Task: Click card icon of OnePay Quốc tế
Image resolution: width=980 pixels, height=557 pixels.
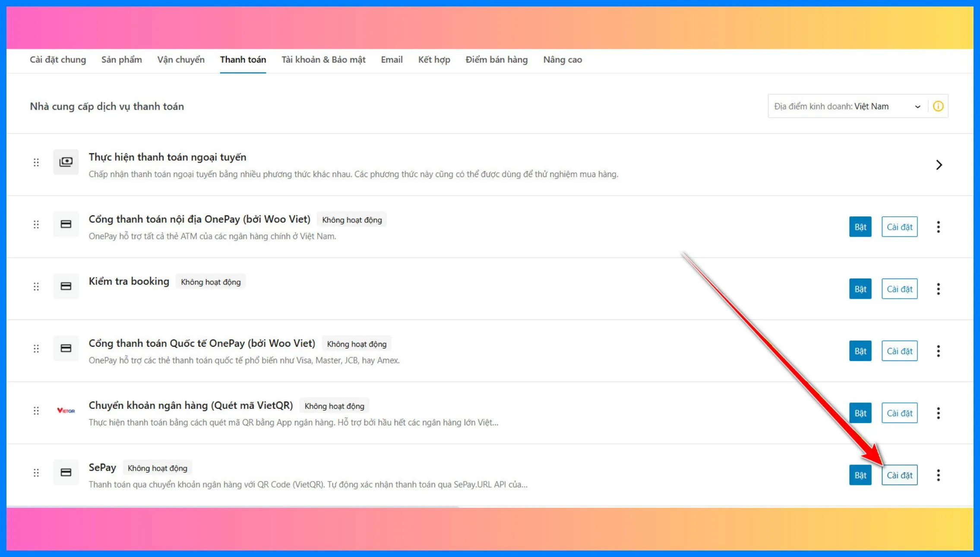Action: tap(66, 348)
